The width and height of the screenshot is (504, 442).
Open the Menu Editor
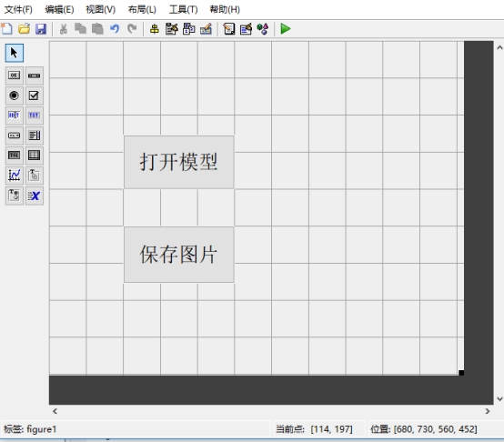tap(172, 29)
